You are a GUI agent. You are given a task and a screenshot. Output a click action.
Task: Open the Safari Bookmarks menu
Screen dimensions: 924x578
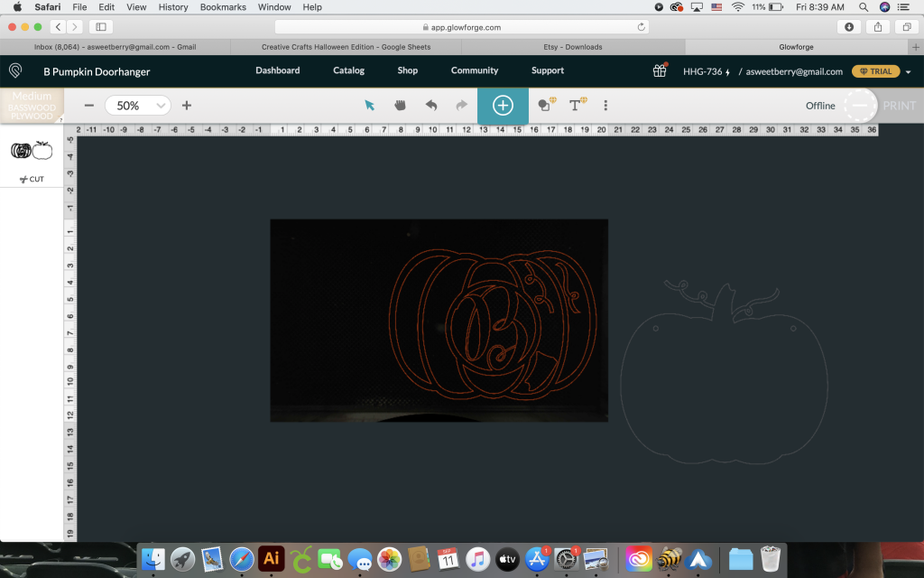click(x=223, y=7)
